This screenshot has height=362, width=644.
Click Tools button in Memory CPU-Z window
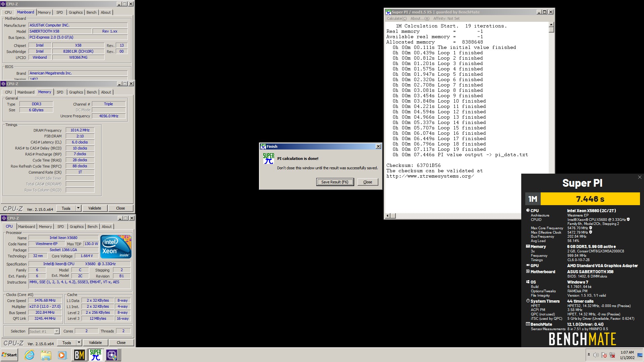click(x=66, y=208)
